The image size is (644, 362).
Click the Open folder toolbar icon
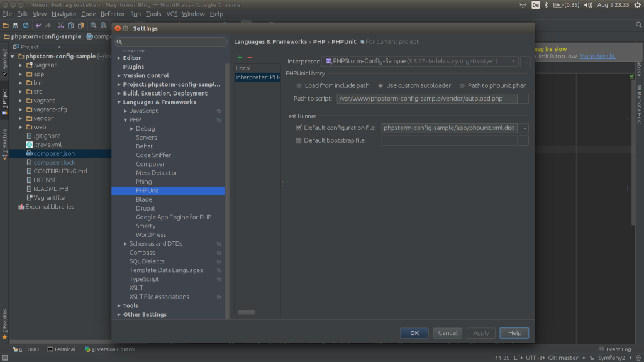point(6,25)
